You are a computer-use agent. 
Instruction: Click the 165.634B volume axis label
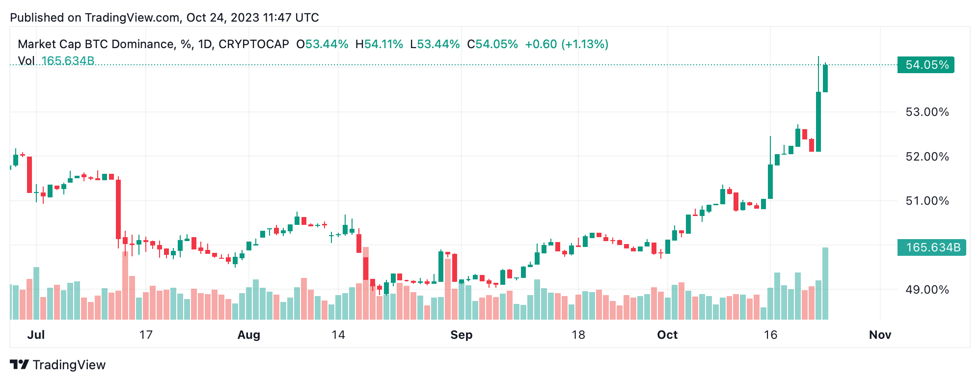pyautogui.click(x=931, y=247)
